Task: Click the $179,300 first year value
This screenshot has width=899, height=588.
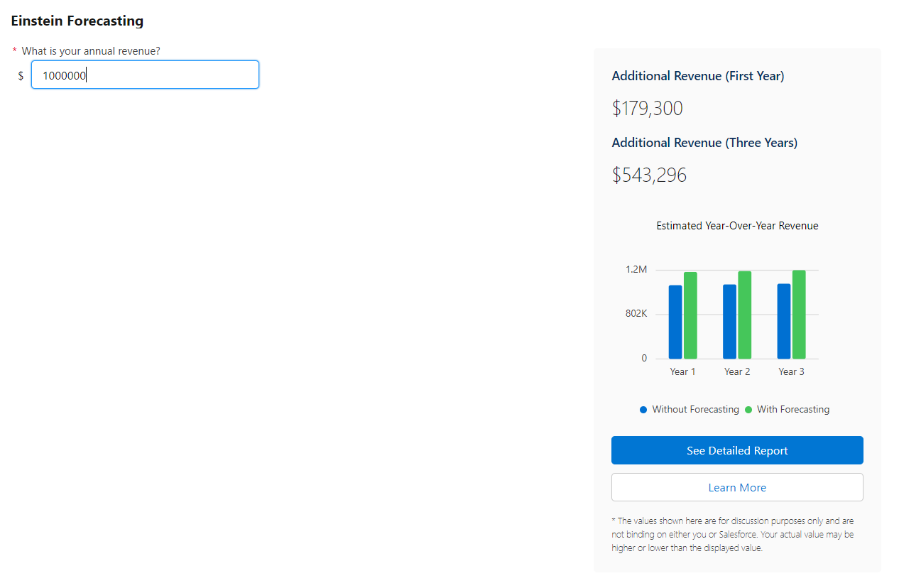Action: [648, 109]
